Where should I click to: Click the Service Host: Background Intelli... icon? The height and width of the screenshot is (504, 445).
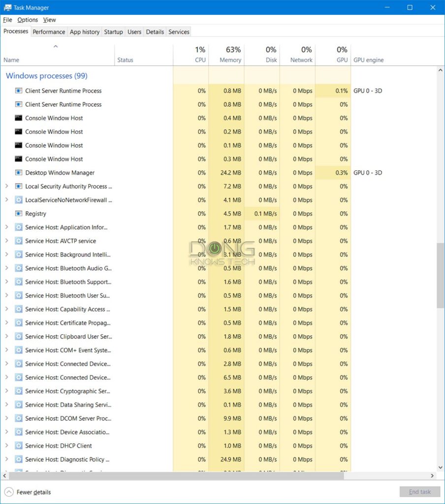(19, 254)
